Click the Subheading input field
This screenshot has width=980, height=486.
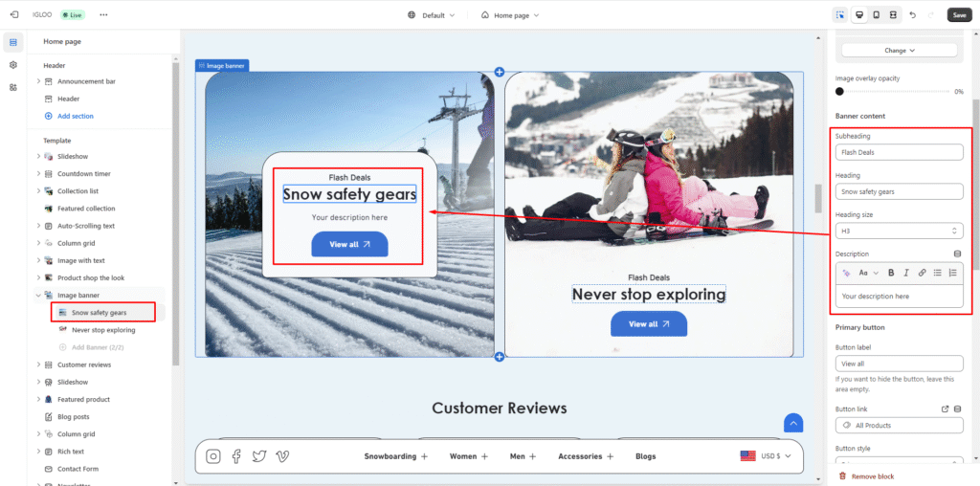[899, 152]
